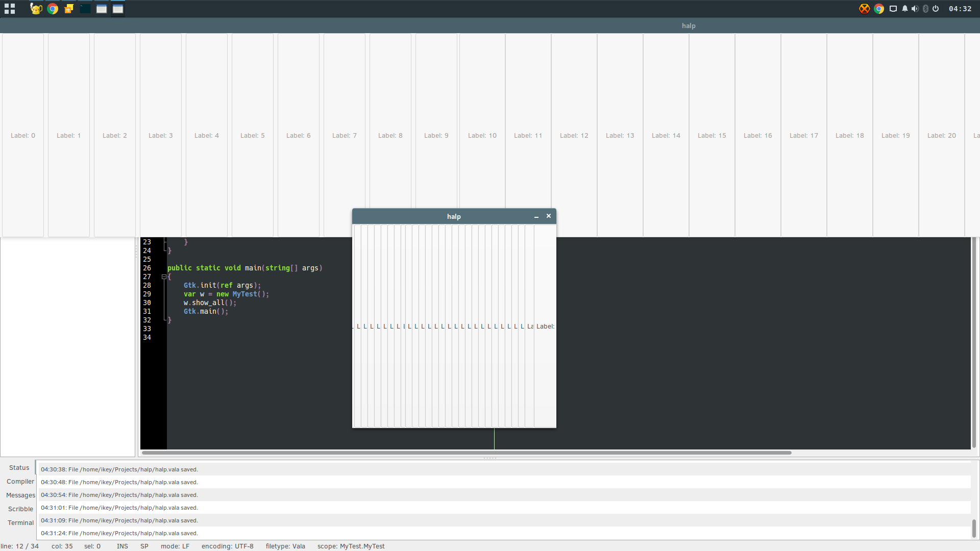The height and width of the screenshot is (551, 980).
Task: Click the editor vertical scrollbar
Action: pos(974,343)
